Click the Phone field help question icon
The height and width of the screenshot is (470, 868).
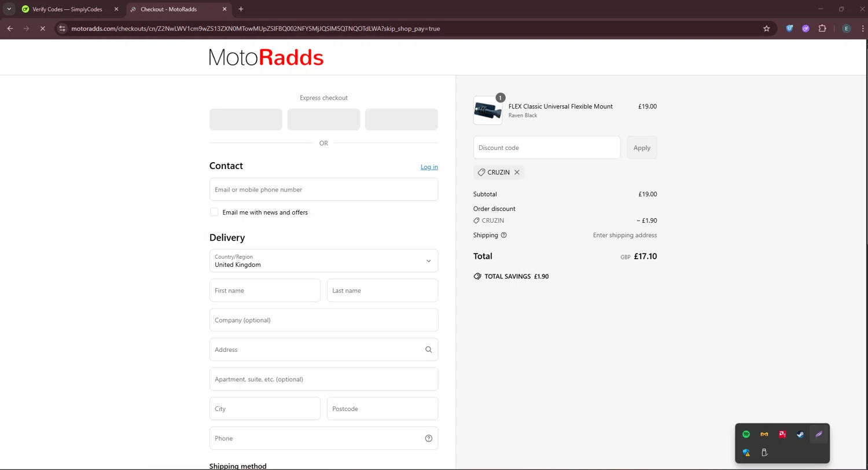coord(429,438)
